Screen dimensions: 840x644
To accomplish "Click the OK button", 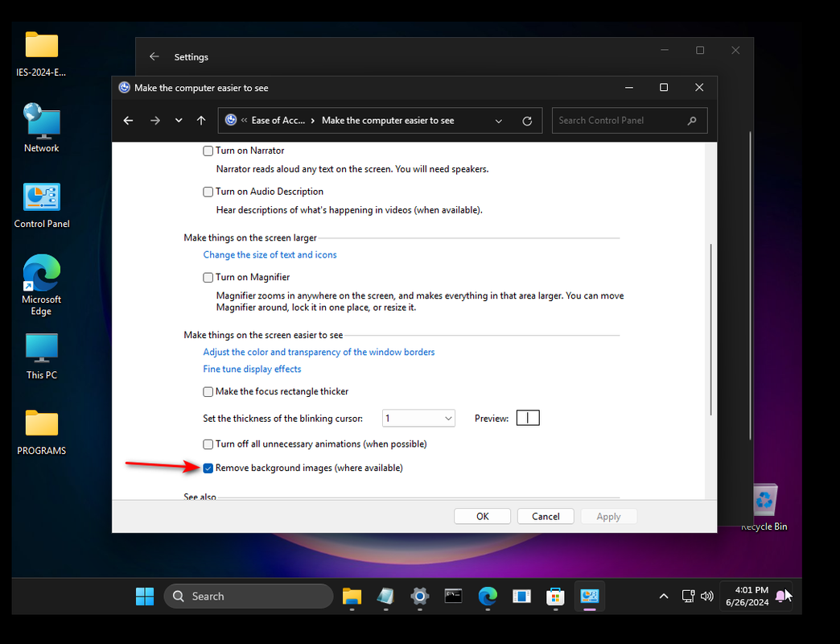I will click(482, 517).
